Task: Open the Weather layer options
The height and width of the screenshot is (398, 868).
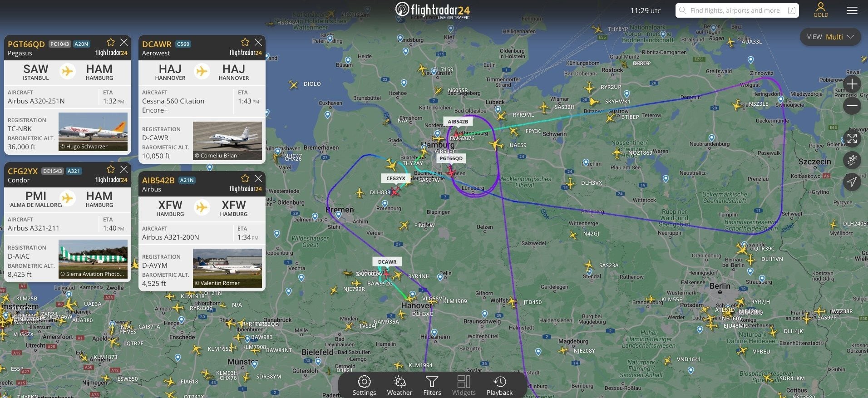Action: (x=399, y=385)
